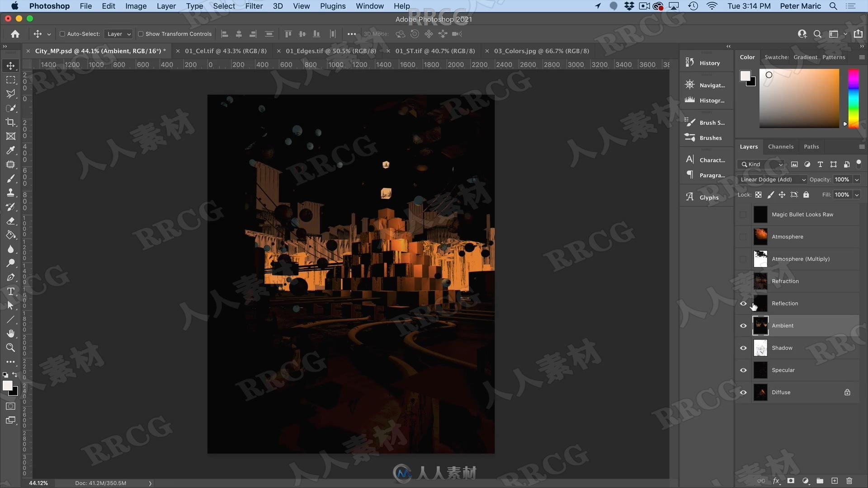
Task: Select the Brush tool
Action: [11, 178]
